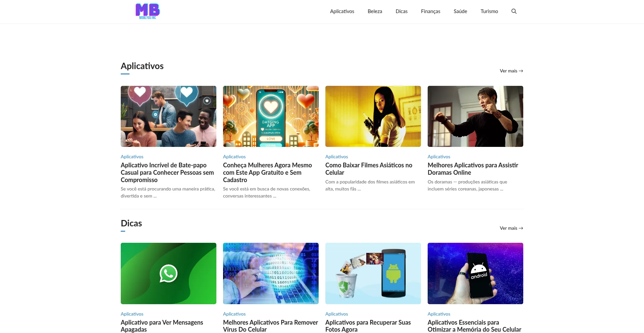644x333 pixels.
Task: Open the Dicas navigation link
Action: pos(401,11)
